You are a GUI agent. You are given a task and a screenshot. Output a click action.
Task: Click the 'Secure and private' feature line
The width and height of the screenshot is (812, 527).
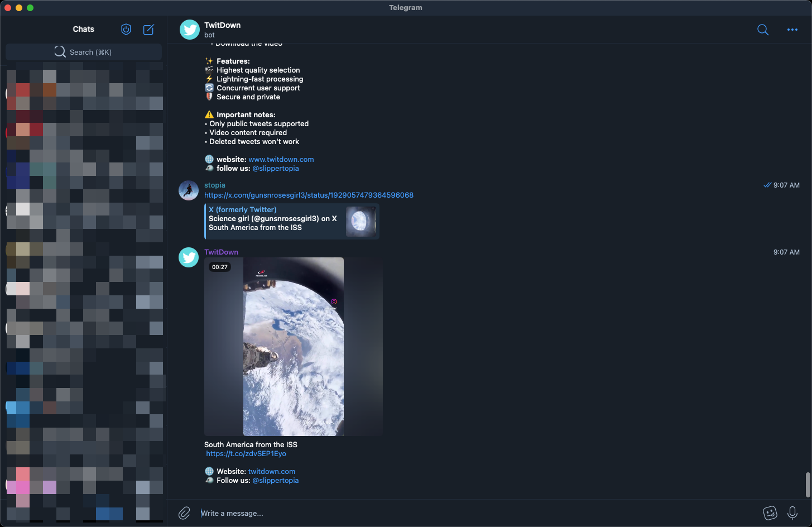243,97
